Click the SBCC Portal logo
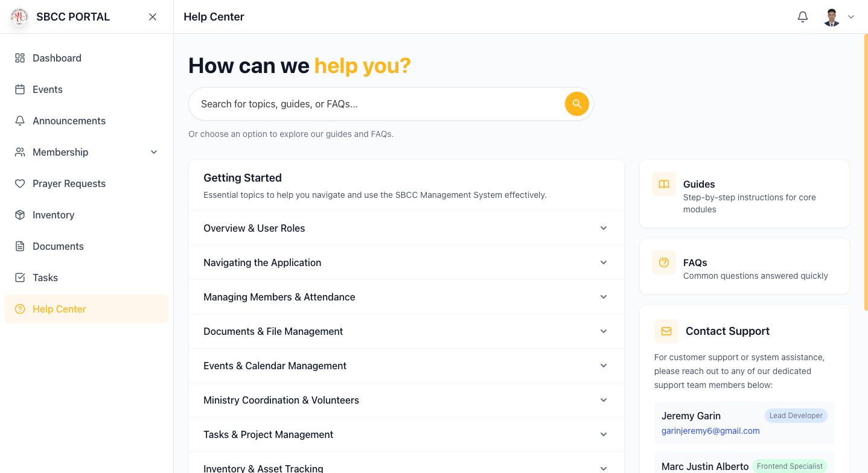 [19, 17]
